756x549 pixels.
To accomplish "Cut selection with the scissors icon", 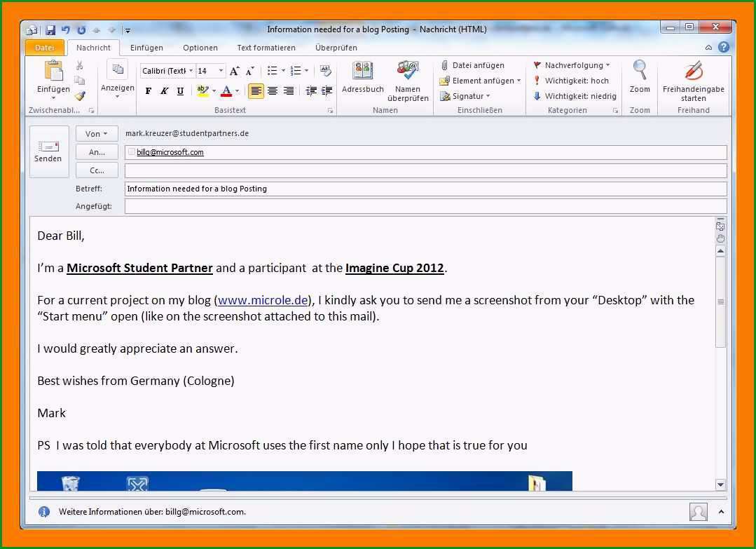I will pyautogui.click(x=80, y=65).
